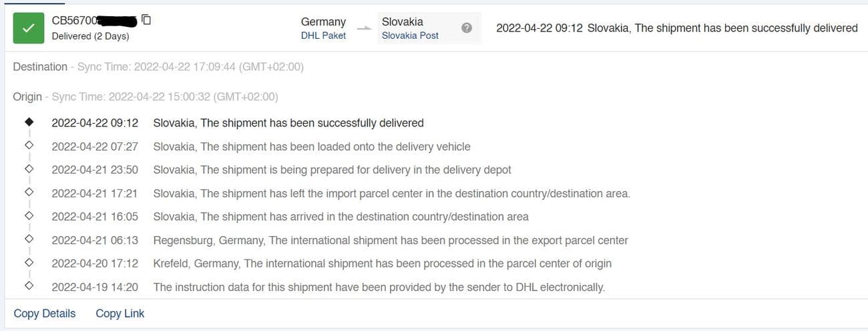Click the question mark help icon
Viewport: 868px width, 331px height.
click(467, 28)
